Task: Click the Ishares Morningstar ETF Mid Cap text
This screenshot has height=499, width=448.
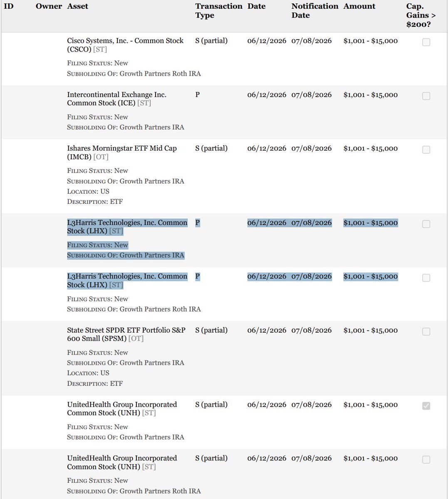Action: [x=122, y=153]
